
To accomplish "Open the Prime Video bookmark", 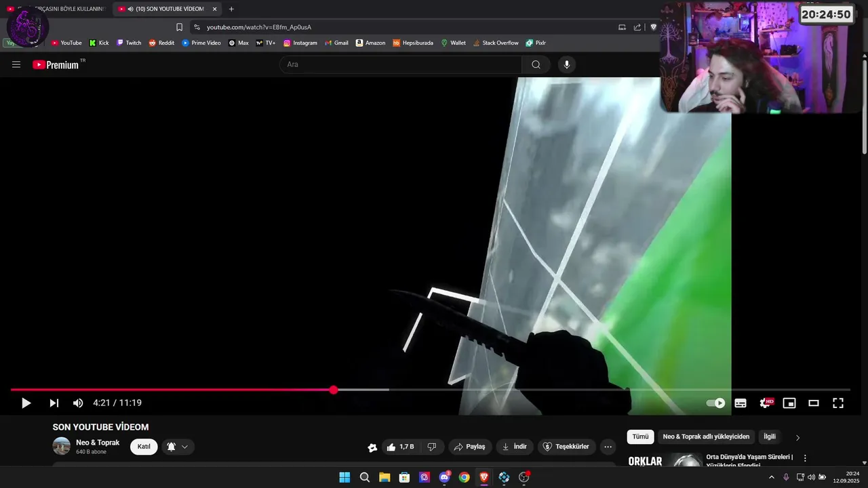I will (x=201, y=43).
